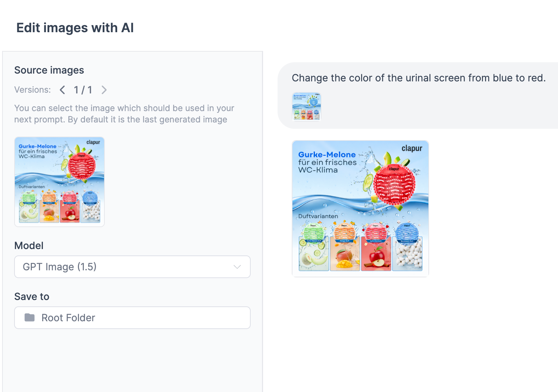
Task: Click the "Versions:" label
Action: pos(33,90)
